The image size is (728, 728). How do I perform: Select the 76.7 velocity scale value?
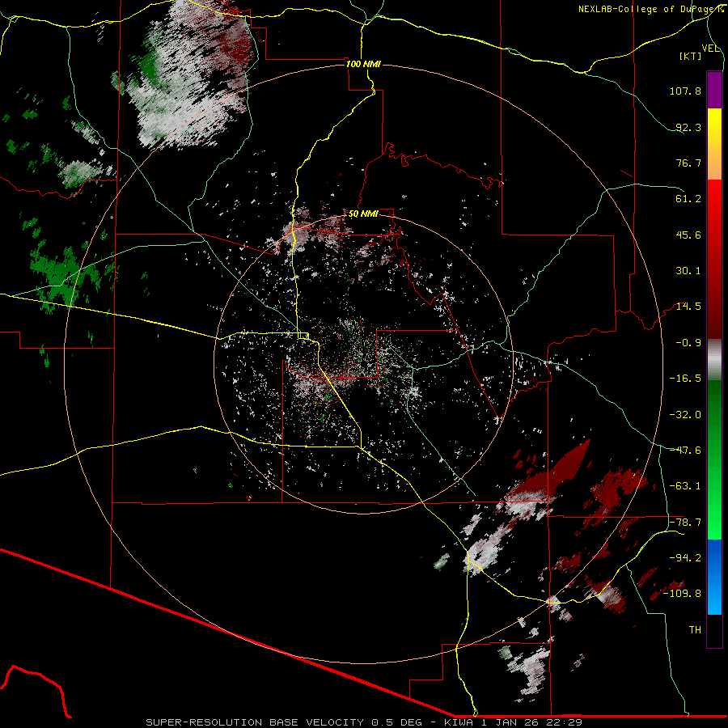pyautogui.click(x=688, y=163)
